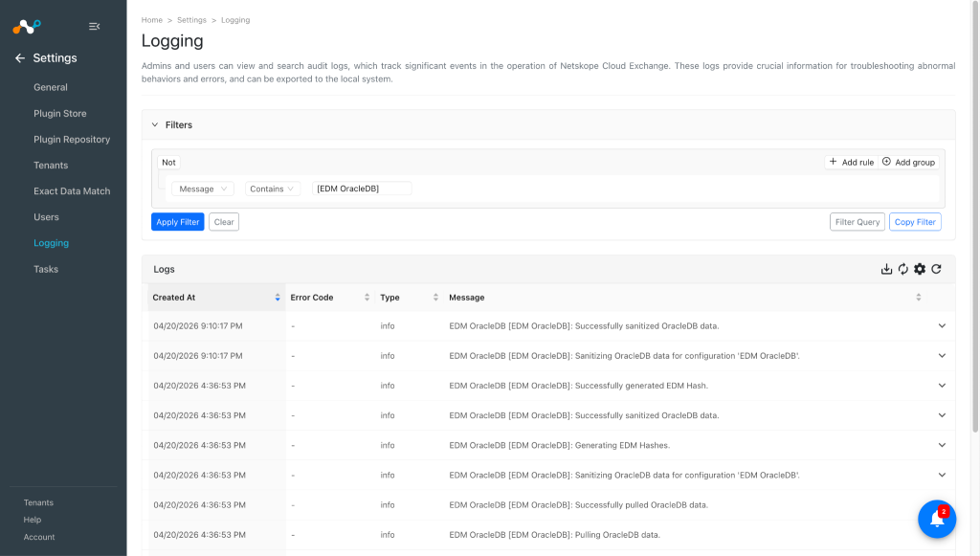Expand 9:10:17 PM 'Sanitizing OracleDB data' row
Screen dimensions: 980x556
[x=942, y=356]
